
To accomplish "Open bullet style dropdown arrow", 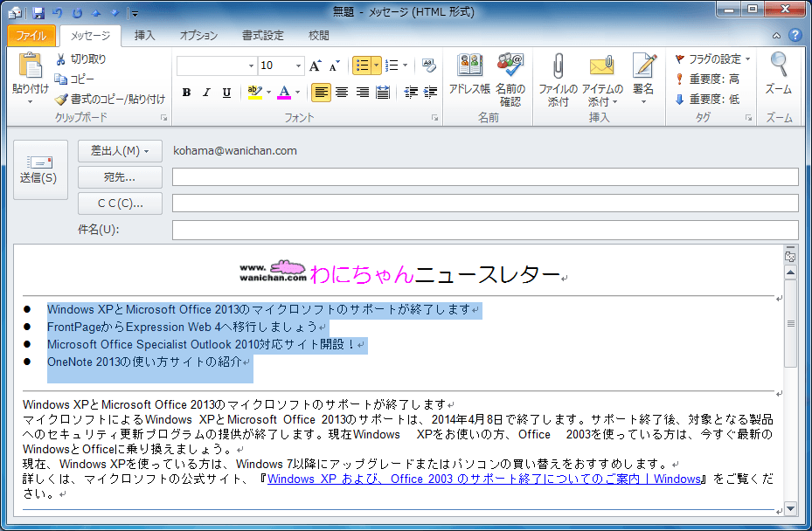I will tap(377, 66).
